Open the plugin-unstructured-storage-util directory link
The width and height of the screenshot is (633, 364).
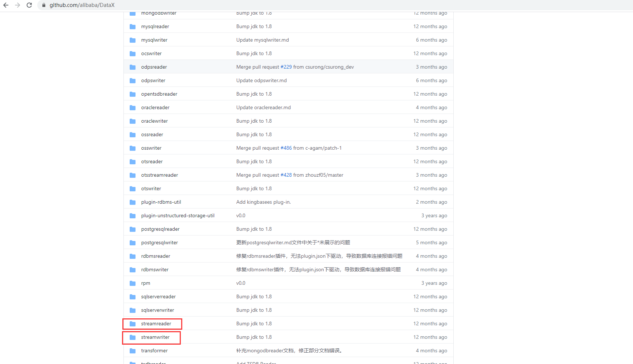[178, 216]
